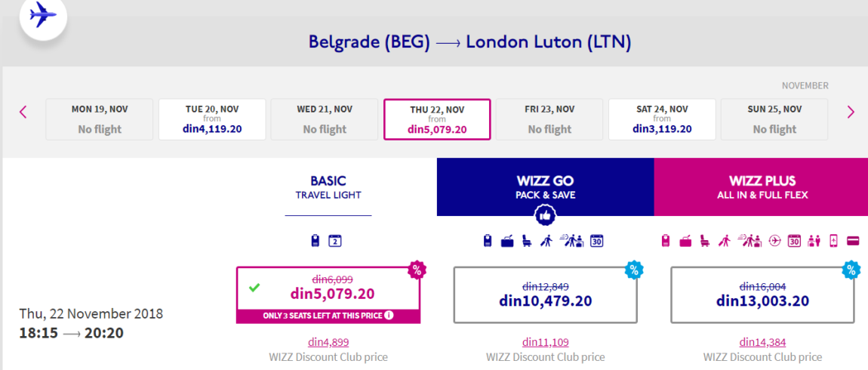
Task: Select the BASIC din5,079.20 fare
Action: pyautogui.click(x=328, y=294)
